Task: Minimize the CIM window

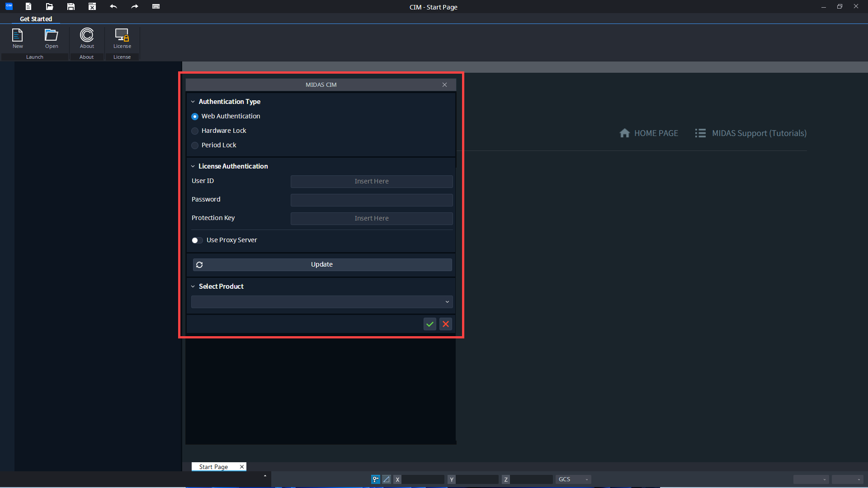Action: (x=824, y=7)
